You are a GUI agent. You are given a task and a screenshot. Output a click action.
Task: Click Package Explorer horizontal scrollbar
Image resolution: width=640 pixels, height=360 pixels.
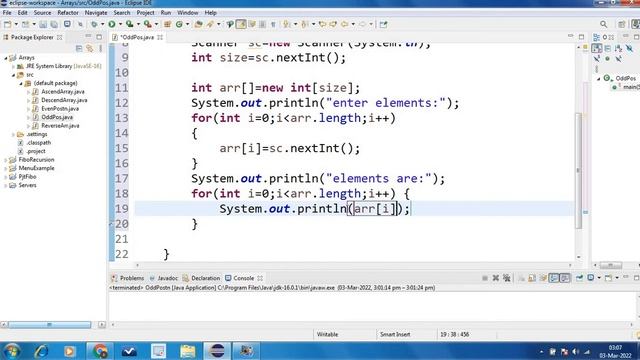(x=49, y=325)
